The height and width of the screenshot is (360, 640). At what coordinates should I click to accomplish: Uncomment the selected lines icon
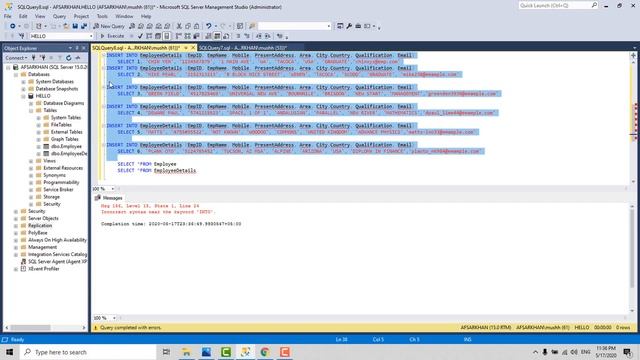pos(247,36)
